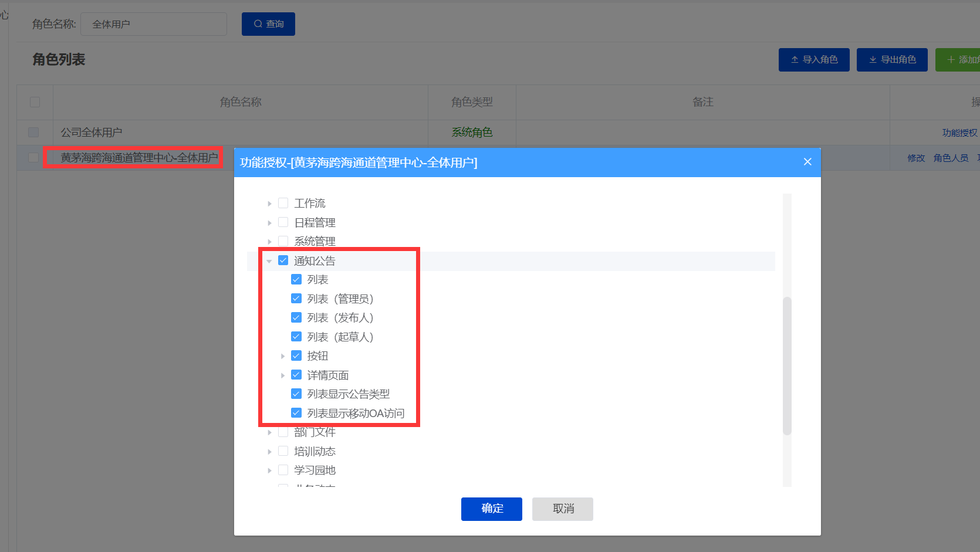
Task: Click the 黄茅海跨海通道管理中心-全体用户 role name cell
Action: pos(139,157)
